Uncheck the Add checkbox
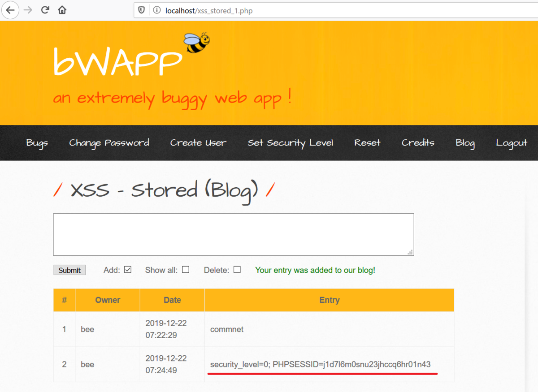Viewport: 538px width, 392px height. [x=128, y=270]
